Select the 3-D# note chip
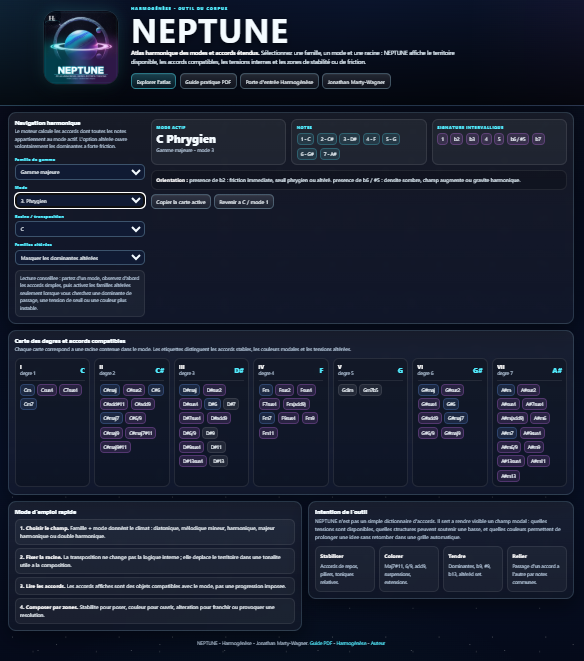 (x=350, y=139)
